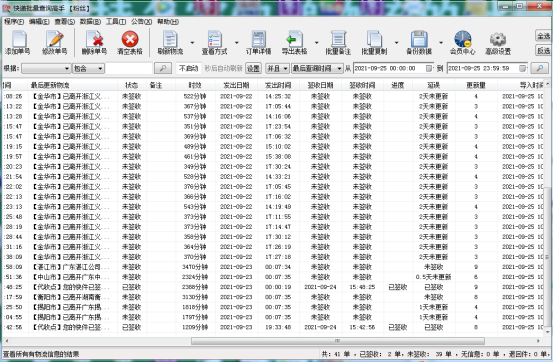Click the horizontal scrollbar thumb

coord(338,341)
